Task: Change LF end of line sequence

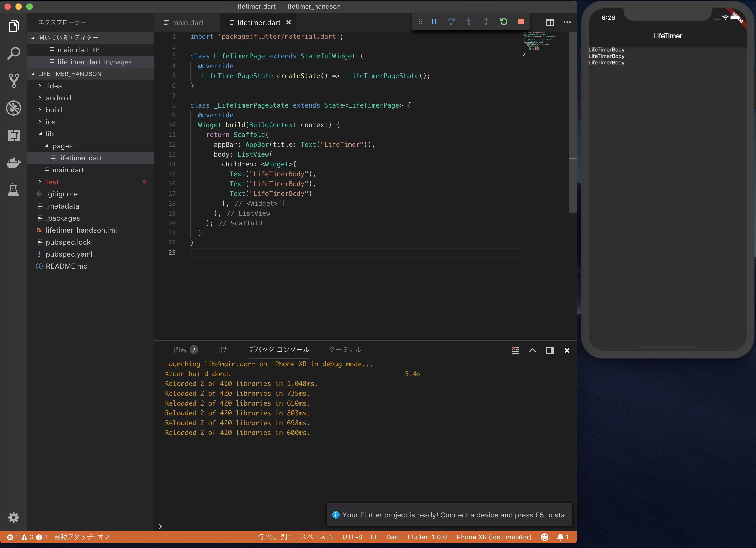Action: [x=374, y=537]
